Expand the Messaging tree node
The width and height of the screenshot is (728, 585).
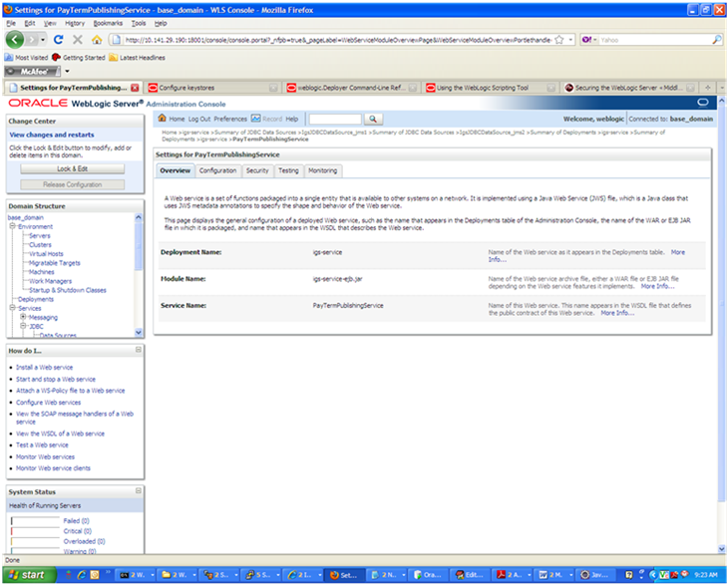coord(23,317)
